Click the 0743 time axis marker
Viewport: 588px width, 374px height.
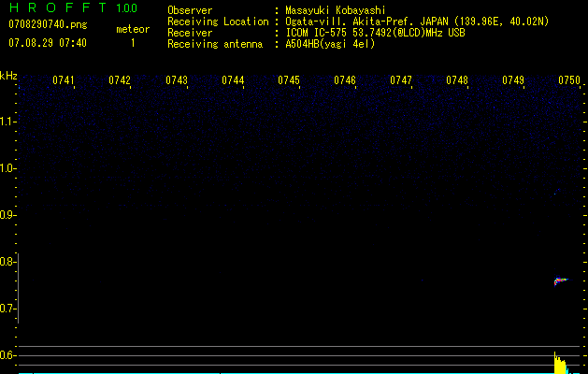coord(177,80)
